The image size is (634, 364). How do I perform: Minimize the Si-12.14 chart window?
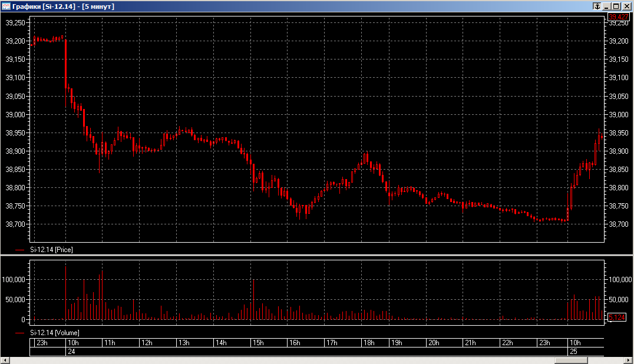tap(607, 6)
